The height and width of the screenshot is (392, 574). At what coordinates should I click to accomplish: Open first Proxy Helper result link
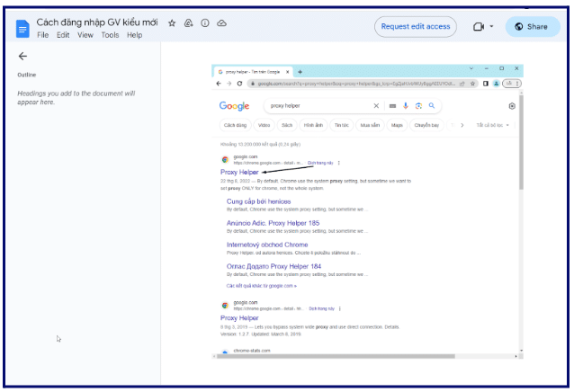239,173
